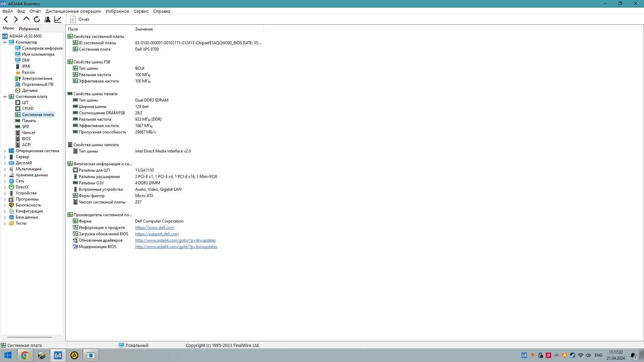This screenshot has width=644, height=362.
Task: Click the ENG language indicator
Action: 598,355
